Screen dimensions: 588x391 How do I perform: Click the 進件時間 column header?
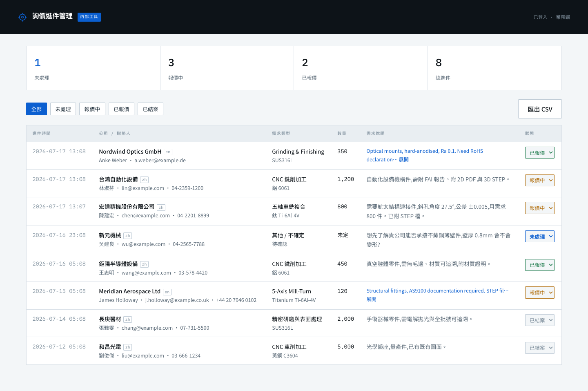click(x=42, y=134)
